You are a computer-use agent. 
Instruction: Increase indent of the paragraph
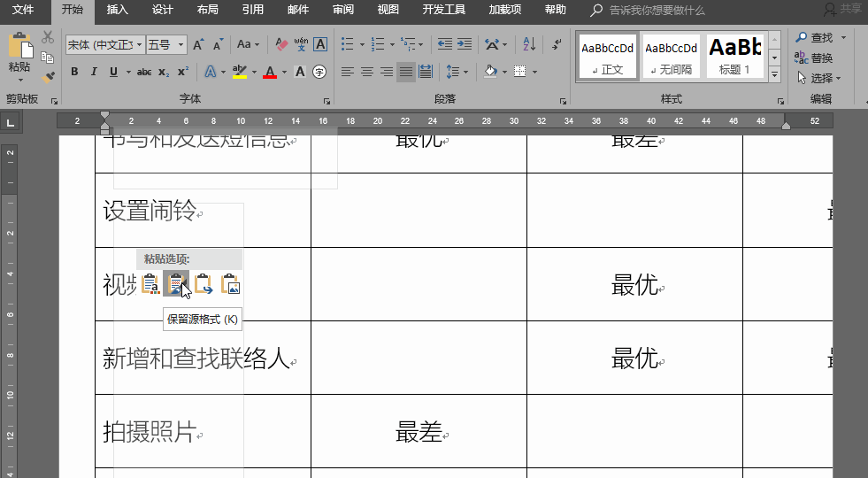click(x=465, y=44)
